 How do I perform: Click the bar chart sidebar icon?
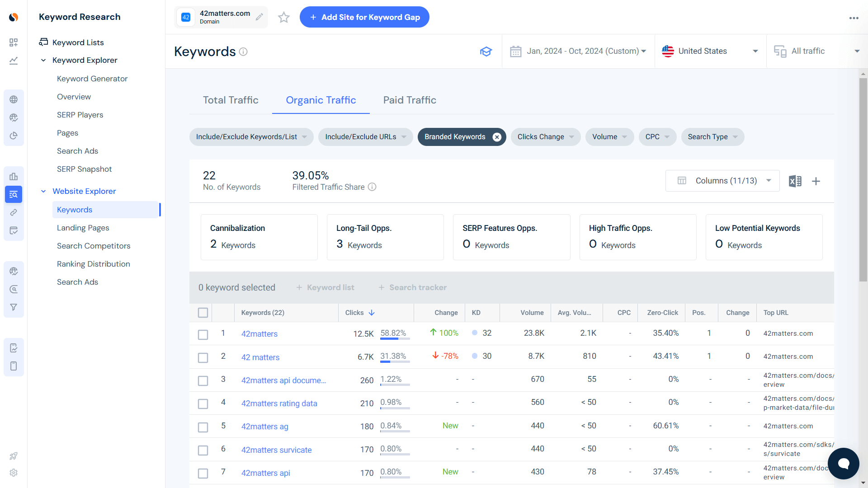(x=14, y=176)
